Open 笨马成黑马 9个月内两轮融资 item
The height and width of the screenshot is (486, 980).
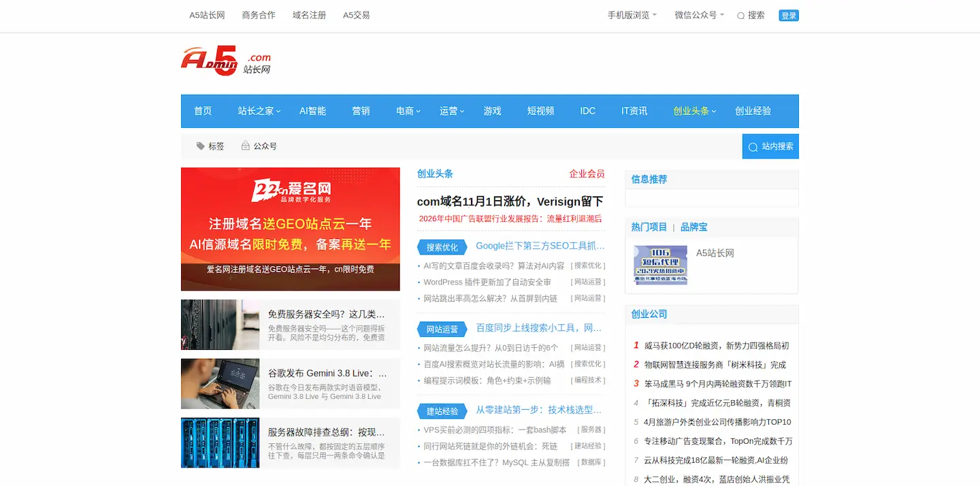point(718,383)
